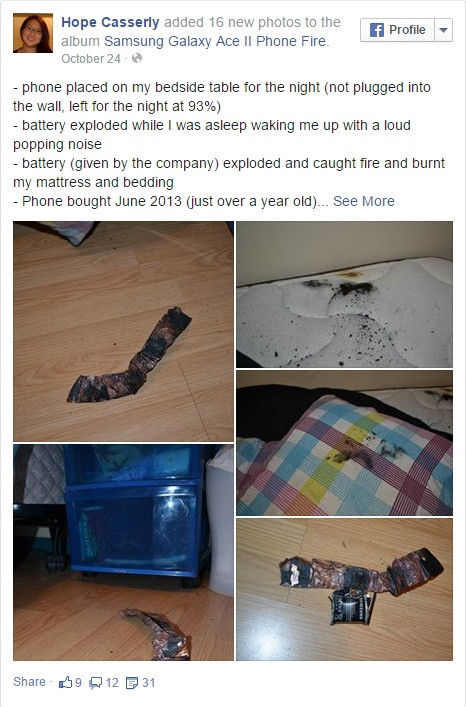Open the 12 comments count

tap(112, 683)
